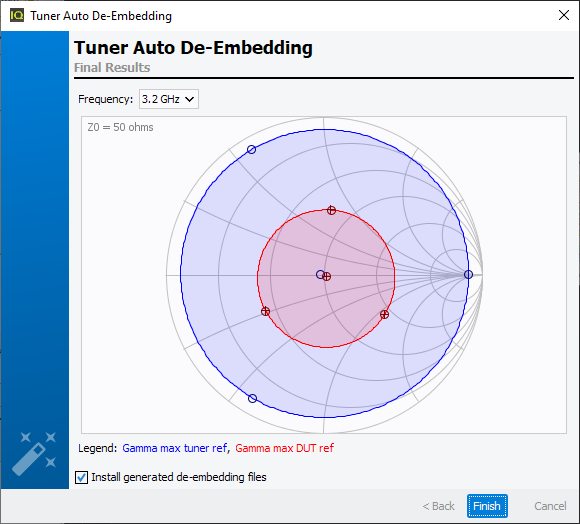
Task: Click Gamma max tuner ref legend label
Action: 175,448
